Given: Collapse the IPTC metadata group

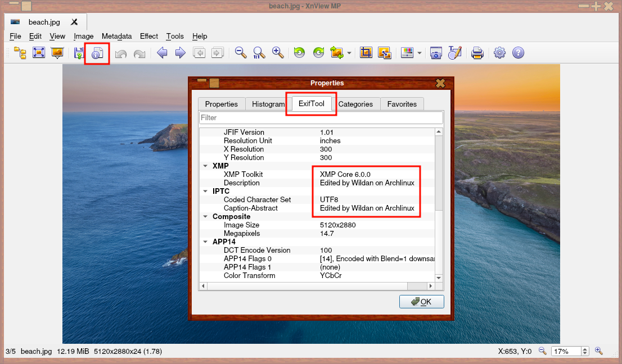Looking at the screenshot, I should click(205, 191).
